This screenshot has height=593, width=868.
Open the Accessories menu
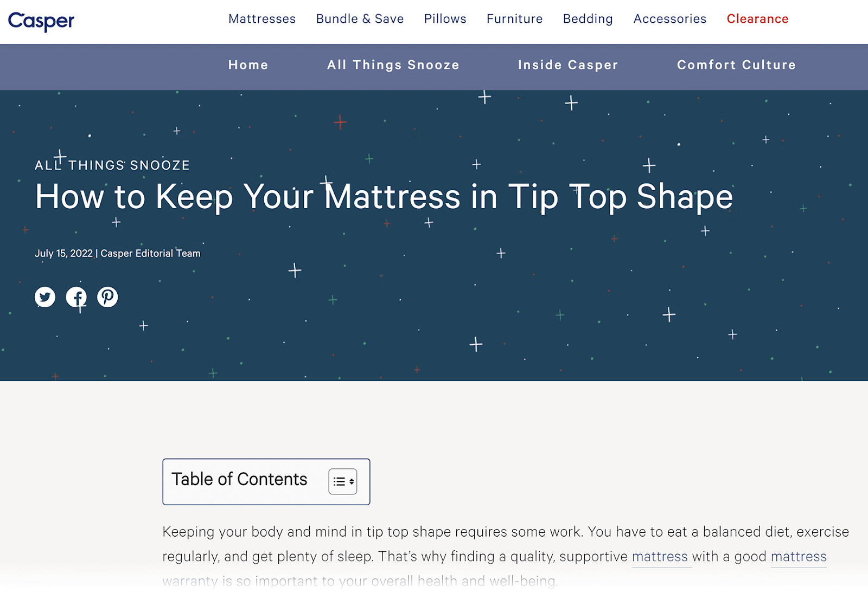(669, 19)
